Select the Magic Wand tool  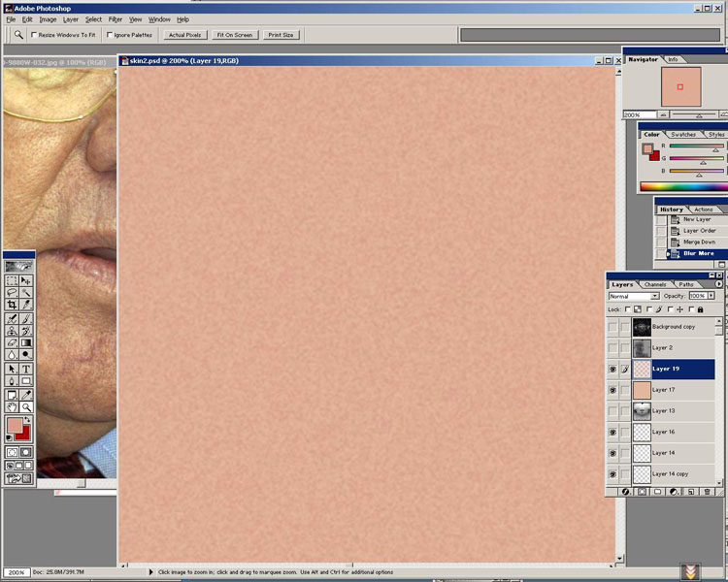[26, 291]
